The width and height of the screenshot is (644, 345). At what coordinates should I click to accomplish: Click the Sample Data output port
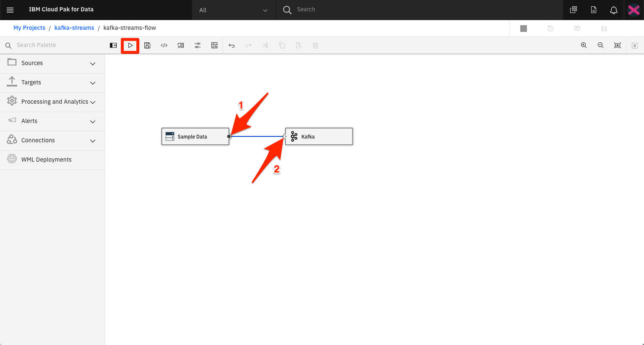pyautogui.click(x=229, y=136)
